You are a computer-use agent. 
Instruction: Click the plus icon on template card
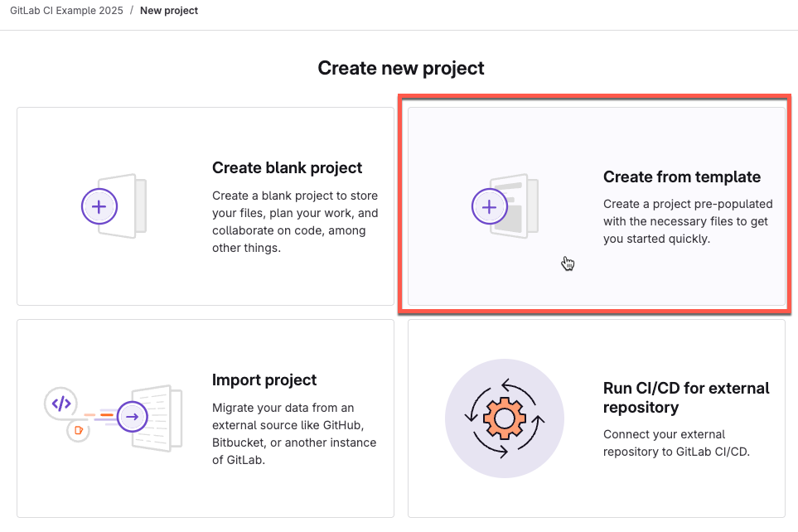pyautogui.click(x=489, y=206)
